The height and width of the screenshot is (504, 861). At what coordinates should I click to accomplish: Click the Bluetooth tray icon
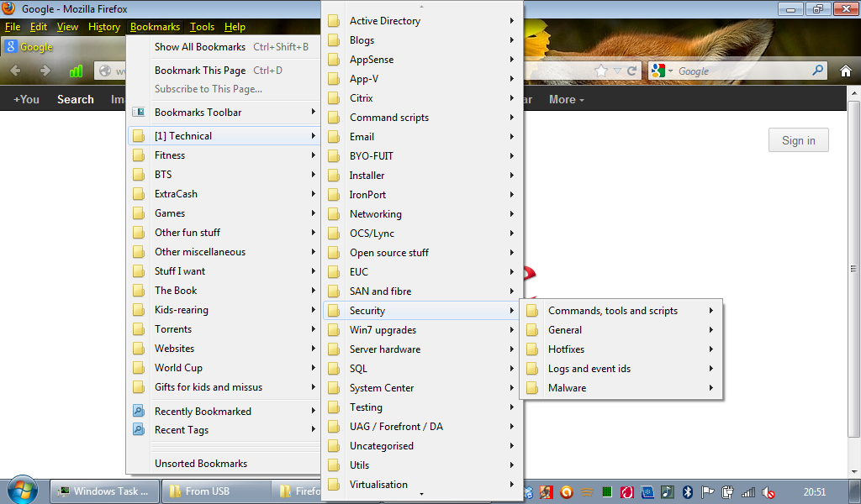click(x=688, y=492)
